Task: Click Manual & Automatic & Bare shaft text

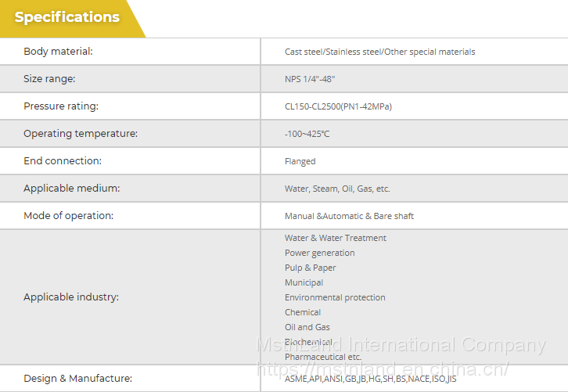Action: coord(349,216)
